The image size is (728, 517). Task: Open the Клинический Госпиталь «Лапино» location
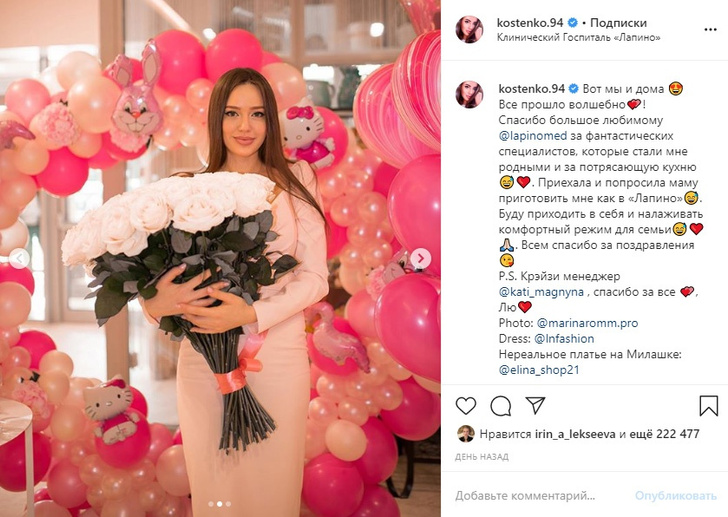tap(578, 38)
